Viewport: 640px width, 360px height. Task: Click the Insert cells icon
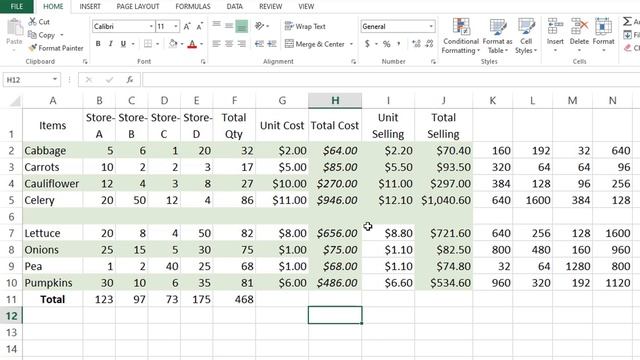point(555,26)
